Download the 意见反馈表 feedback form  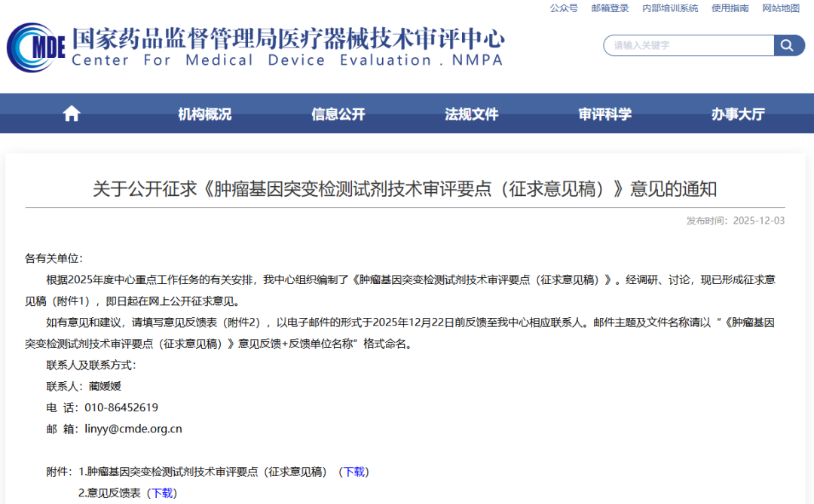[x=164, y=493]
